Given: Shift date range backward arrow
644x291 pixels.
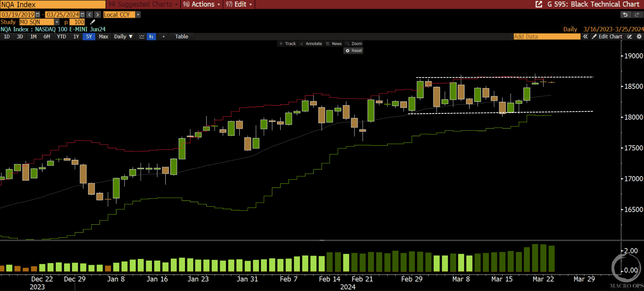Looking at the screenshot, I should point(90,14).
